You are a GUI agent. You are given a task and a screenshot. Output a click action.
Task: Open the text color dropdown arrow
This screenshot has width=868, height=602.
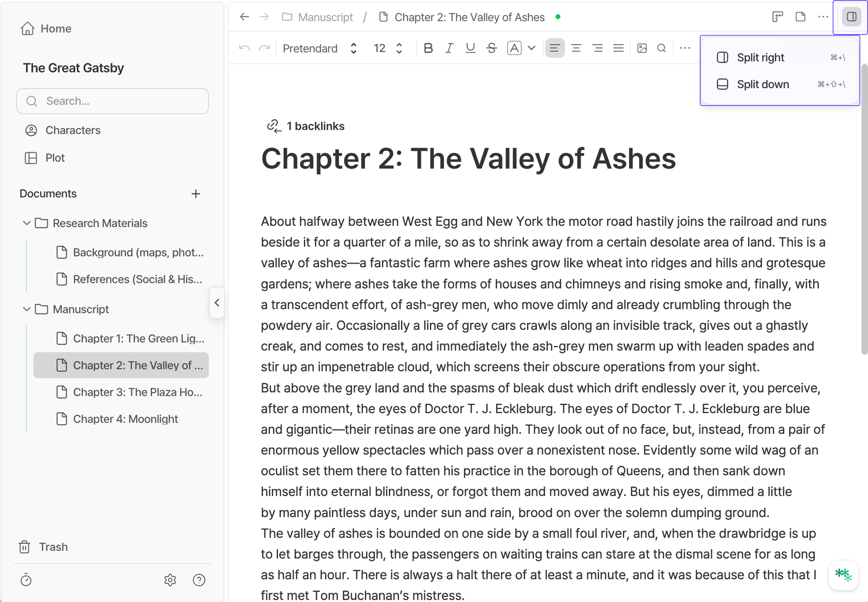point(532,48)
